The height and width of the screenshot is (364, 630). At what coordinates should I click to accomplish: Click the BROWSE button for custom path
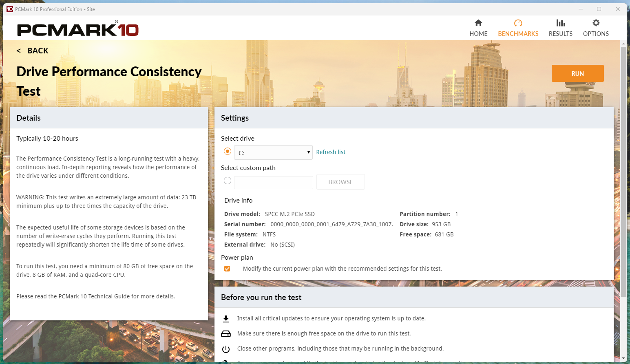(x=340, y=182)
